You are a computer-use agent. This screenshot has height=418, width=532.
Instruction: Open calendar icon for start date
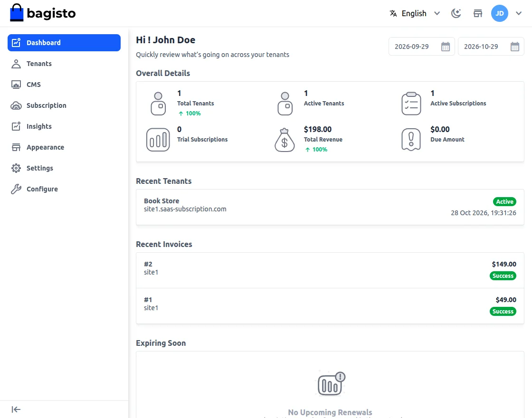[446, 47]
